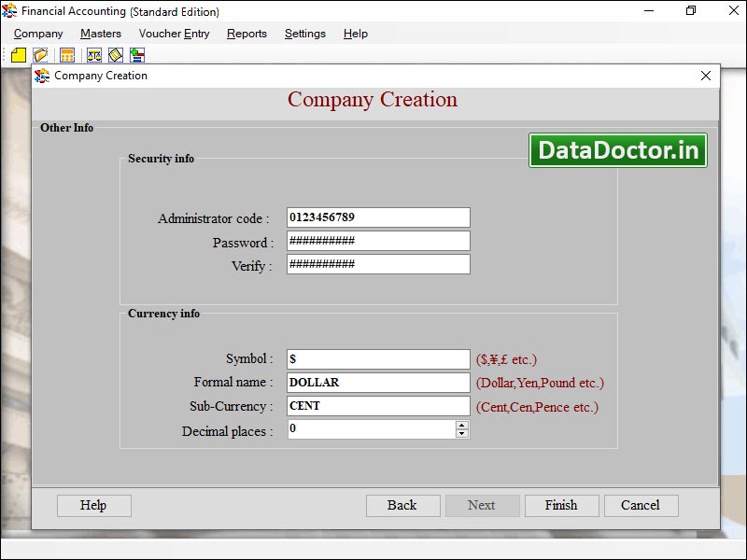Open the Masters menu
Viewport: 747px width, 560px height.
[x=100, y=34]
